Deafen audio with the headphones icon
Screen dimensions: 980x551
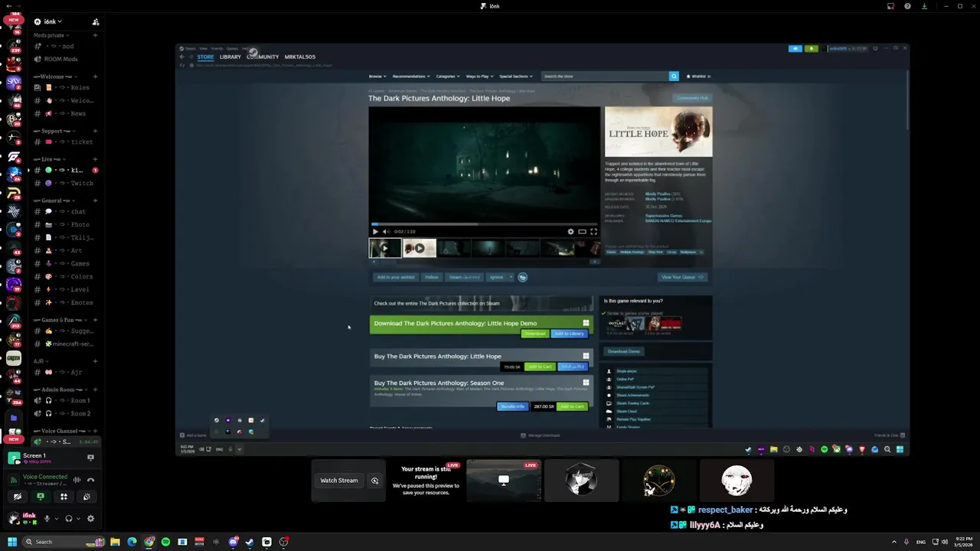69,519
